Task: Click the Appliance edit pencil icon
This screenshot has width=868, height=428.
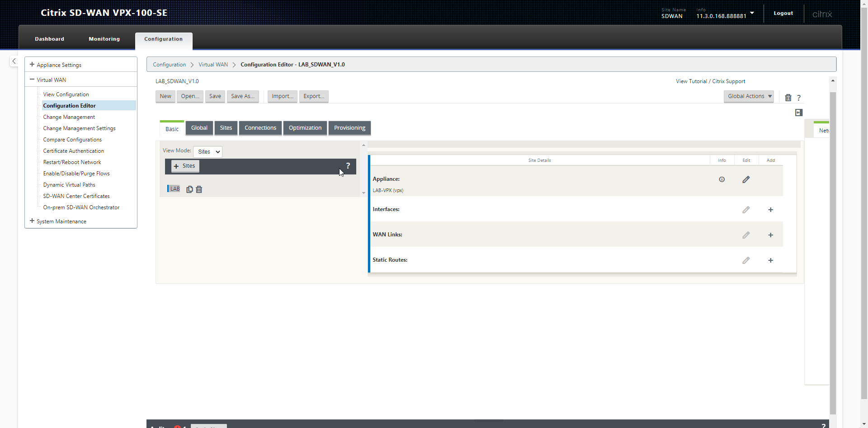Action: [x=746, y=179]
